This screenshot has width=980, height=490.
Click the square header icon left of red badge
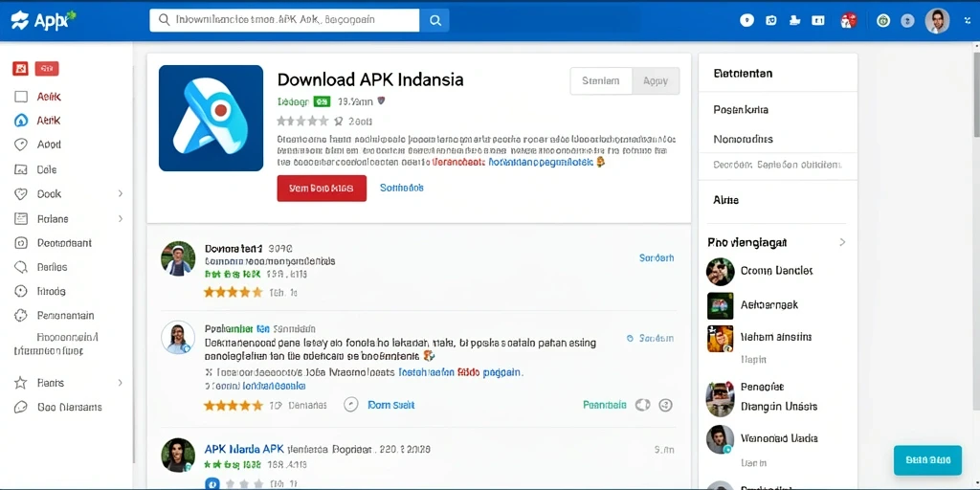(x=818, y=21)
